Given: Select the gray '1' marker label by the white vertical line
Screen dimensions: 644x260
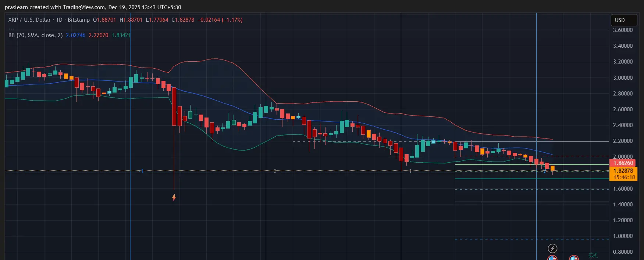Looking at the screenshot, I should 410,171.
